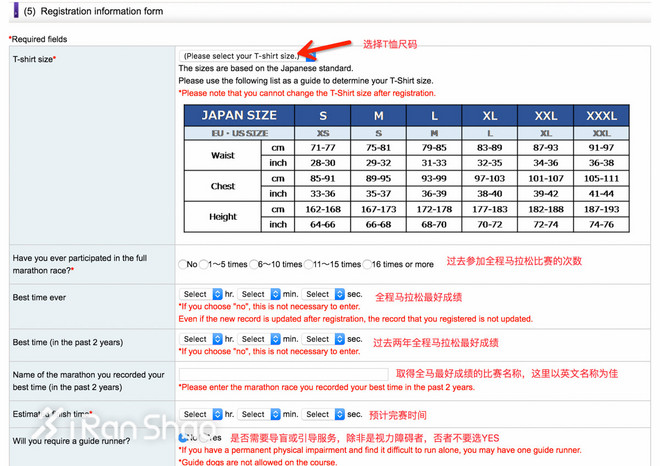Choose the '6~10 times' marathon option

[254, 265]
